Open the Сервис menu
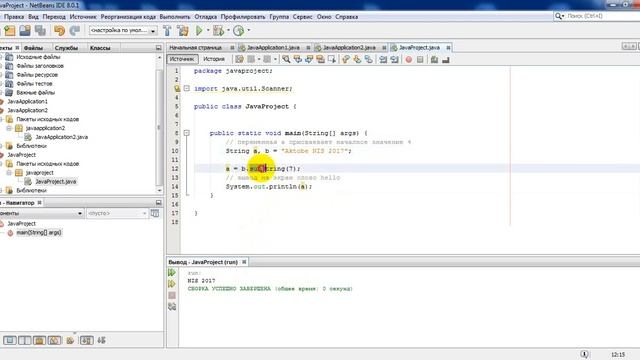640x360 pixels. click(x=302, y=17)
